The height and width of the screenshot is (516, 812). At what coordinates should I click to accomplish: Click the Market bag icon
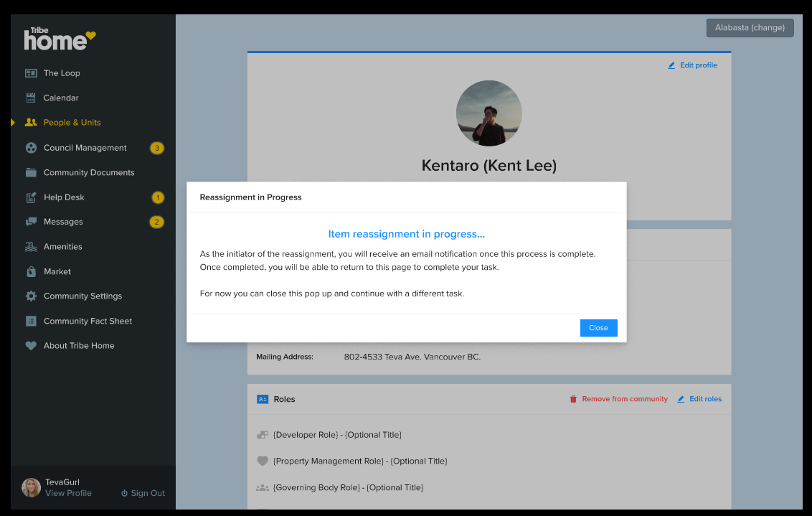31,271
